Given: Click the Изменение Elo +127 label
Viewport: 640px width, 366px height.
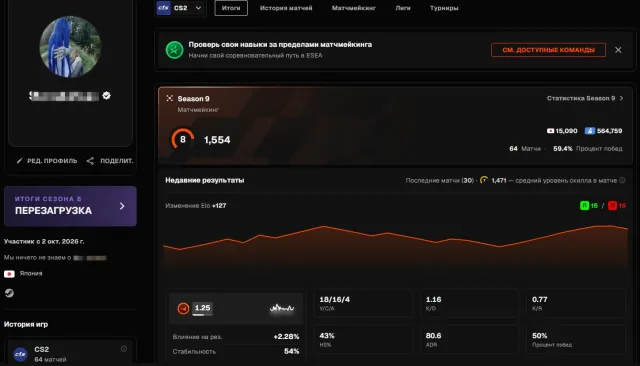Looking at the screenshot, I should (x=196, y=206).
